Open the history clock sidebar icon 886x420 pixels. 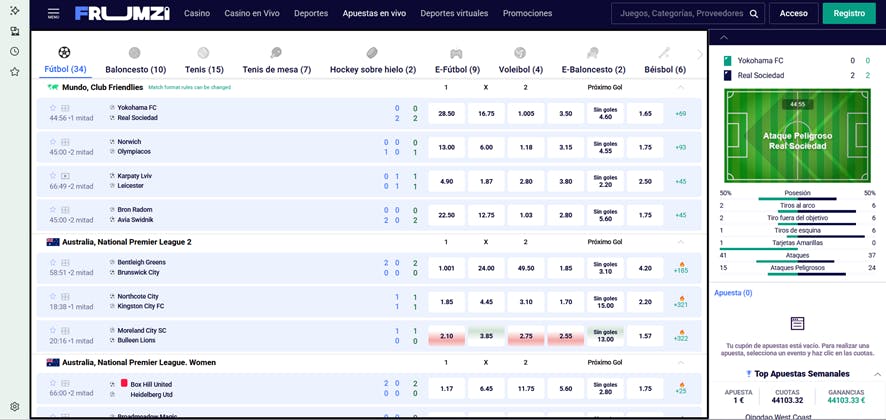[15, 51]
